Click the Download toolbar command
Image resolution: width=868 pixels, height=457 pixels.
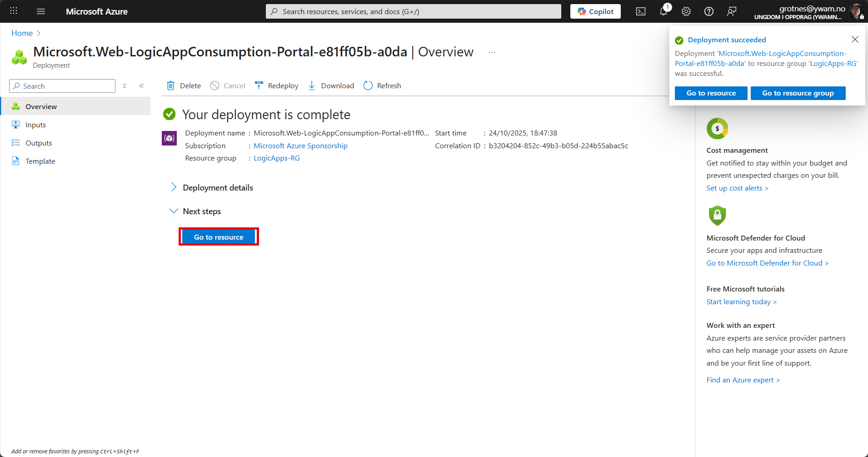(331, 85)
